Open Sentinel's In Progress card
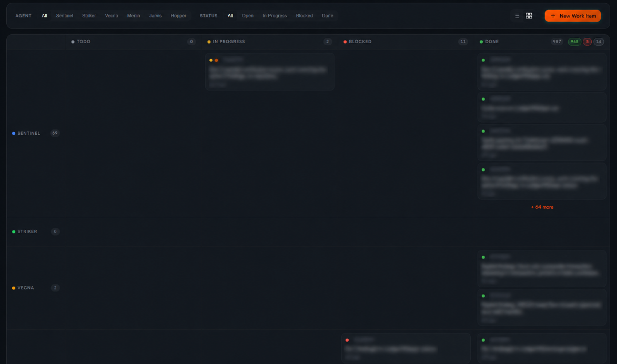This screenshot has height=364, width=617. click(x=269, y=72)
